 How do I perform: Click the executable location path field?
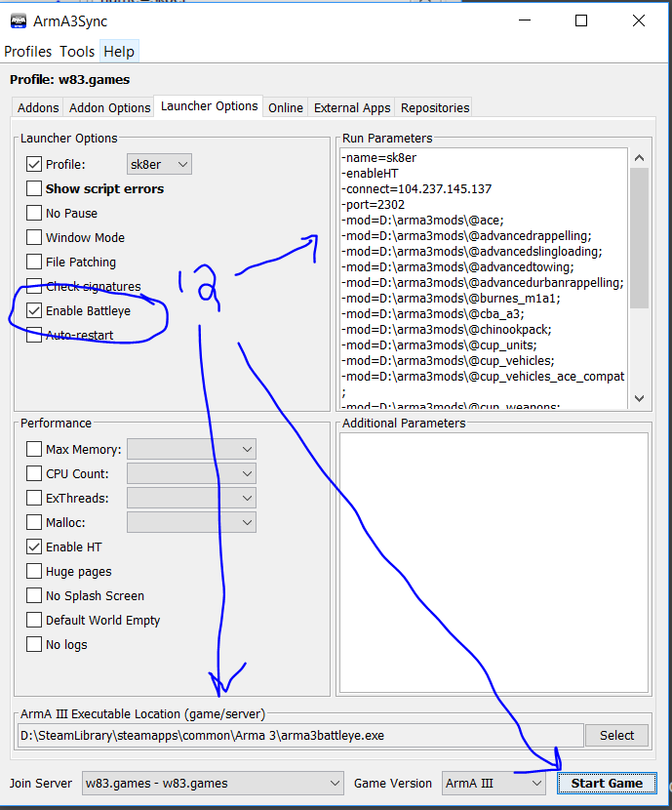(x=300, y=735)
